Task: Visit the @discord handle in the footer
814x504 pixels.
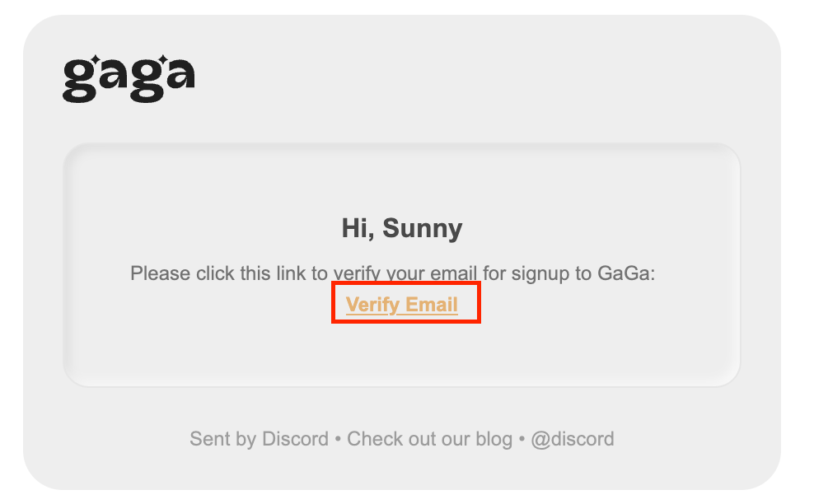Action: pos(572,439)
